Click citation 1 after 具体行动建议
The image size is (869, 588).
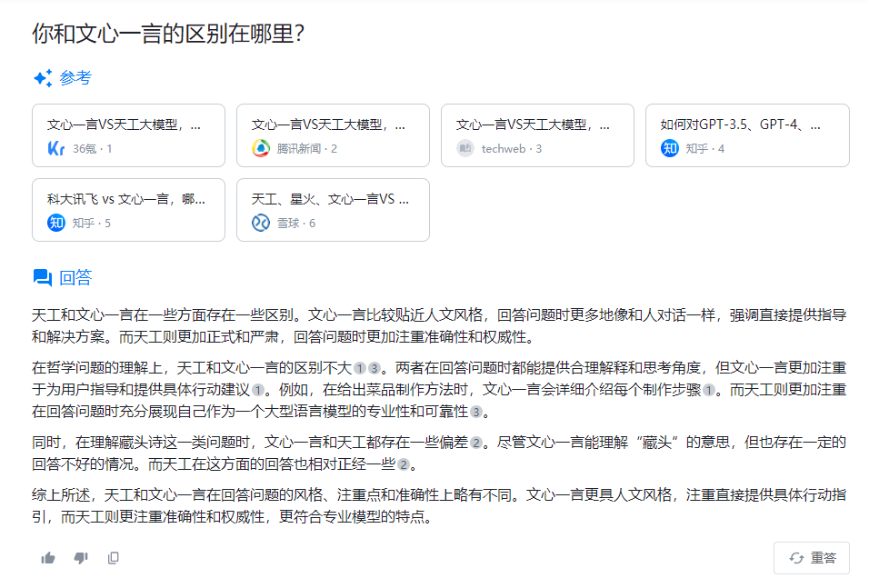coord(258,390)
